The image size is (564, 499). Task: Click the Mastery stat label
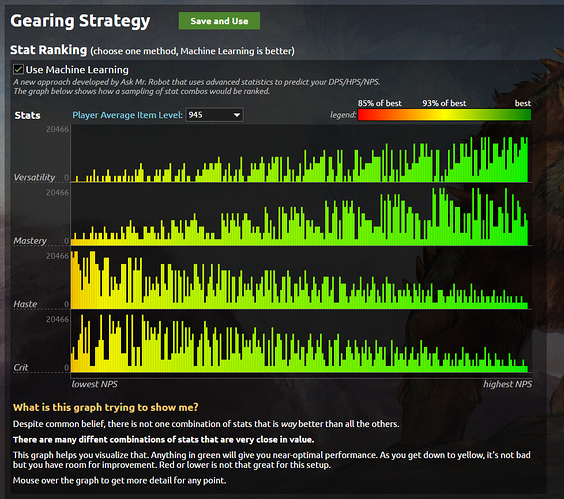pos(30,241)
